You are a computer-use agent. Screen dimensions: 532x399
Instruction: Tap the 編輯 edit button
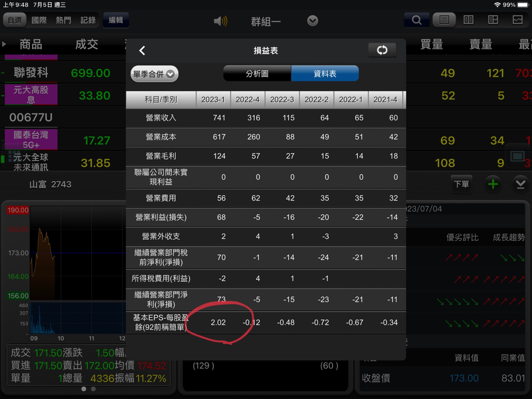pyautogui.click(x=116, y=20)
